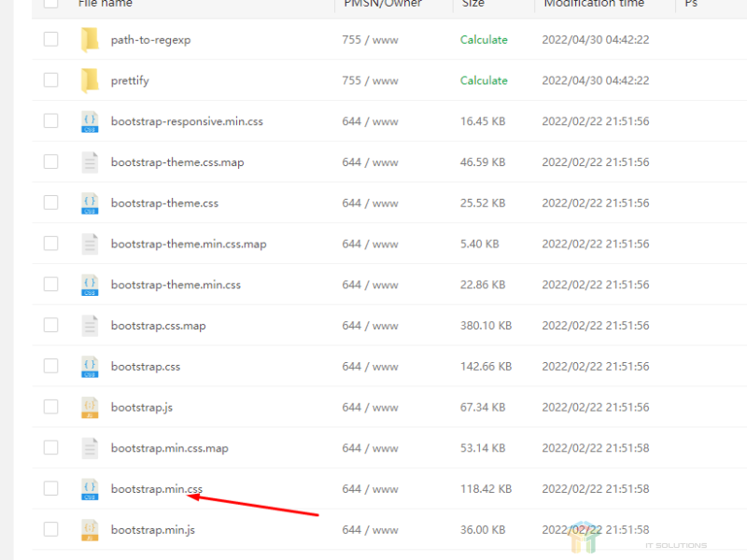
Task: Select the bootstrap.min.css row checkbox
Action: tap(50, 489)
